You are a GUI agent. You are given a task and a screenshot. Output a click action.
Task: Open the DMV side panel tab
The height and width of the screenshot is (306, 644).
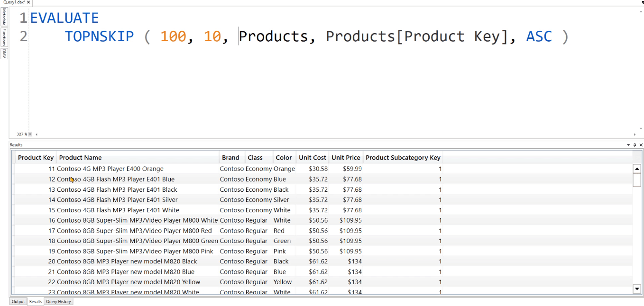click(4, 53)
